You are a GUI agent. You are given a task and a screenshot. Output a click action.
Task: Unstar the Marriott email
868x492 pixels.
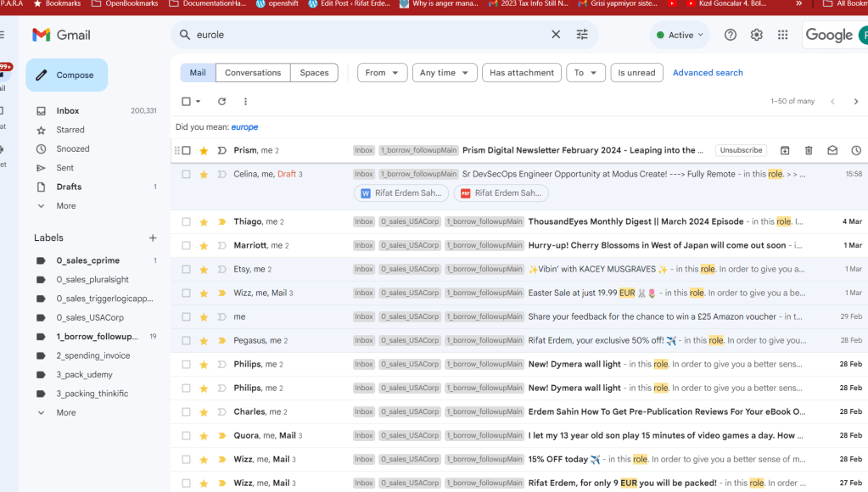tap(204, 246)
